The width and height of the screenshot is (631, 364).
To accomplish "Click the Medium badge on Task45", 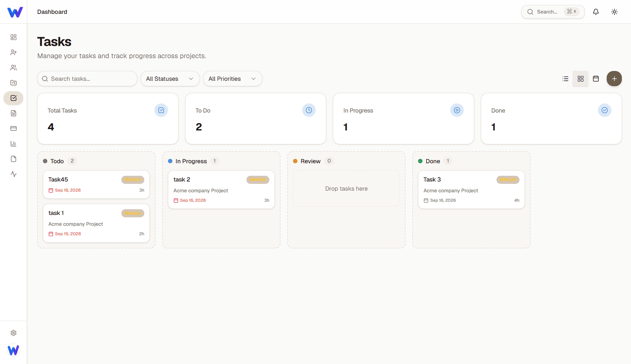I will (133, 180).
